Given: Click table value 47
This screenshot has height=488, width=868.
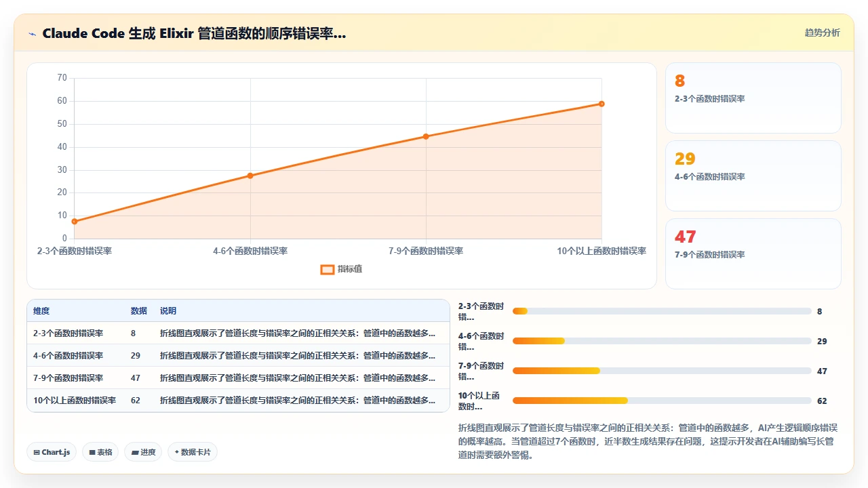Looking at the screenshot, I should (x=136, y=378).
